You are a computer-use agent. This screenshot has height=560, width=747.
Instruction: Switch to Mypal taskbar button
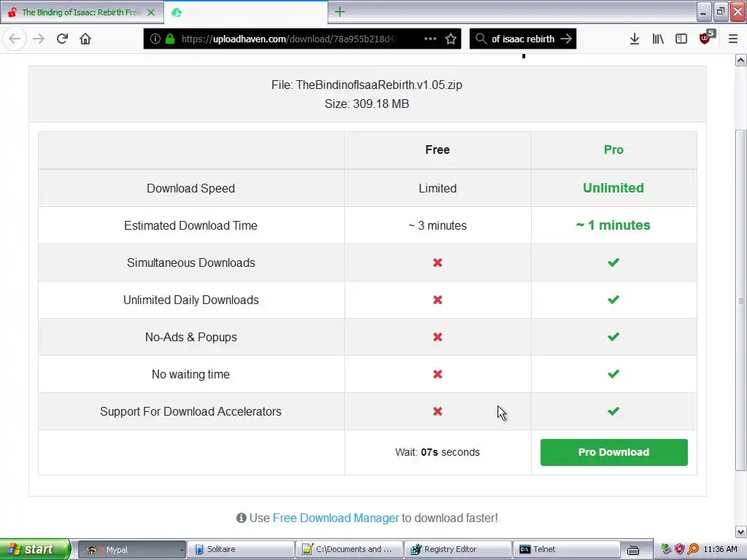131,550
